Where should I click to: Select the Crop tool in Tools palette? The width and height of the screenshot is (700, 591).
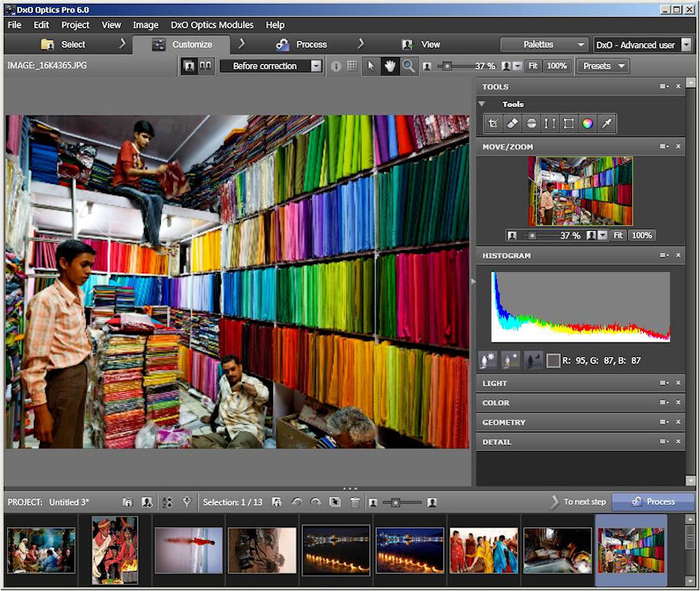point(494,123)
